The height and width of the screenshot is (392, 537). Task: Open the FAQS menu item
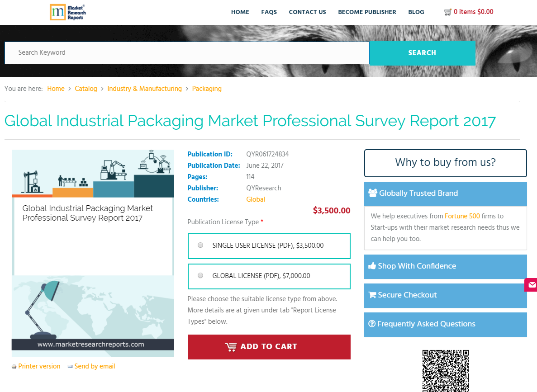tap(269, 12)
